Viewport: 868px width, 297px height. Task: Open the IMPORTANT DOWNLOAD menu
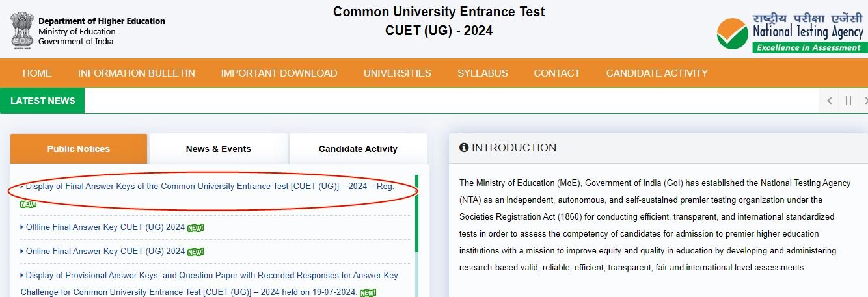point(278,73)
